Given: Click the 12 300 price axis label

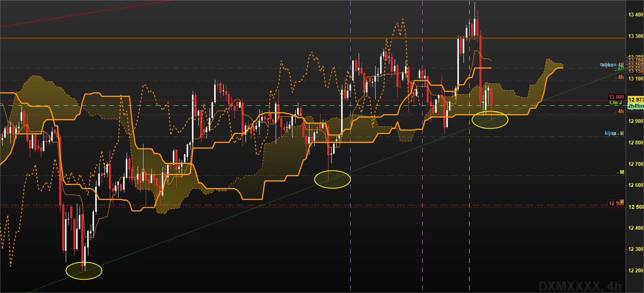Looking at the screenshot, I should pos(636,249).
